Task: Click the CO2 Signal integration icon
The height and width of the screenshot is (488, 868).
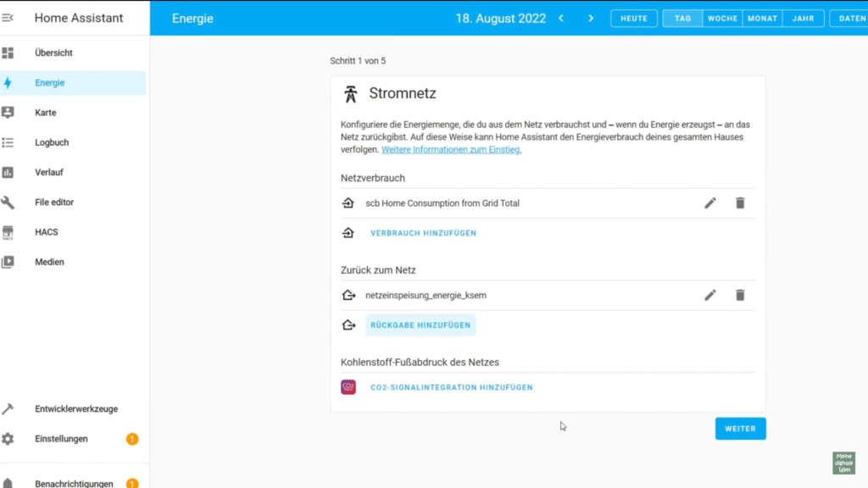Action: click(348, 387)
